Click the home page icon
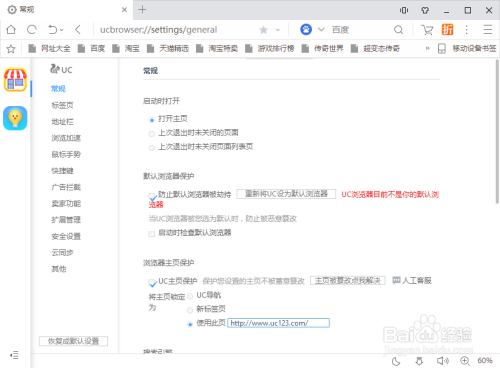The image size is (500, 368). 11,30
